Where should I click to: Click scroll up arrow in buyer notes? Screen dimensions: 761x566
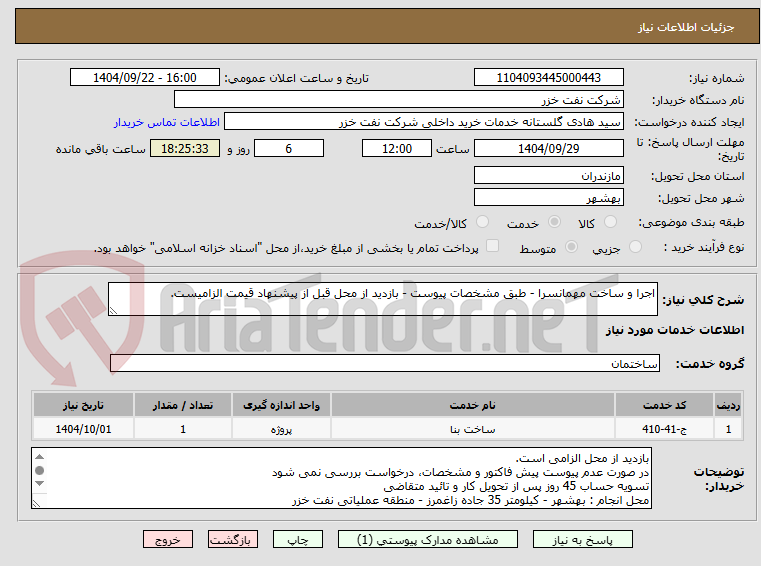click(40, 457)
